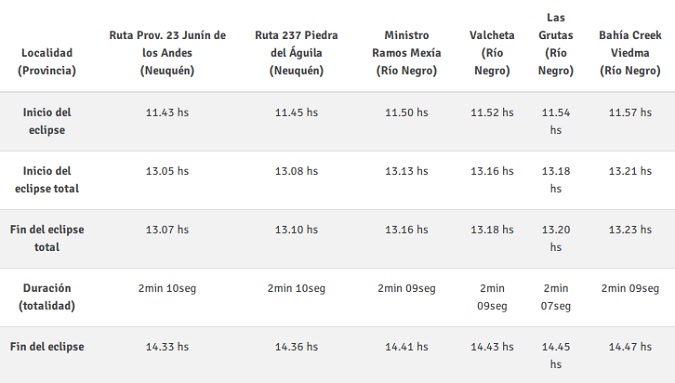Click the Inicio del eclipse row label
The height and width of the screenshot is (383, 675).
[x=47, y=121]
